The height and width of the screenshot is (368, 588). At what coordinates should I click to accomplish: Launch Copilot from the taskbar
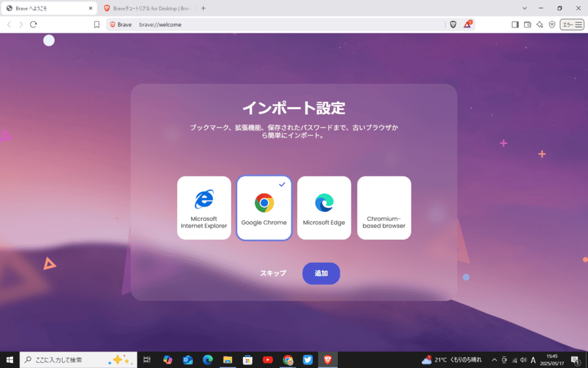click(168, 360)
